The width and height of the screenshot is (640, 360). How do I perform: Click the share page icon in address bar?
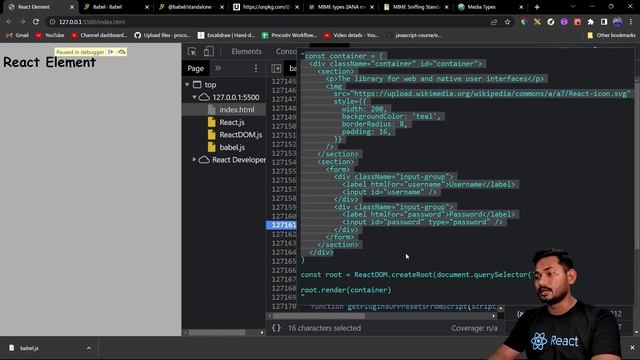(x=494, y=22)
